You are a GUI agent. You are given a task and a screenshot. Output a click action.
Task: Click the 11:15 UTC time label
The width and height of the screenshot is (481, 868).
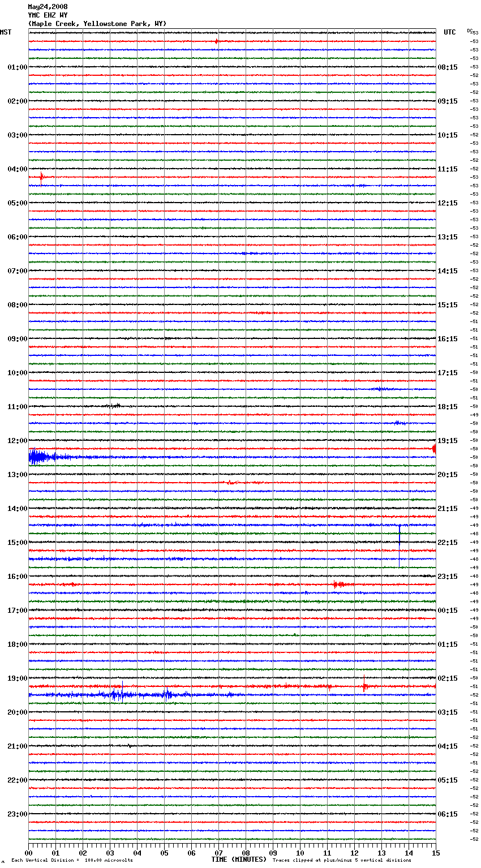coord(448,169)
